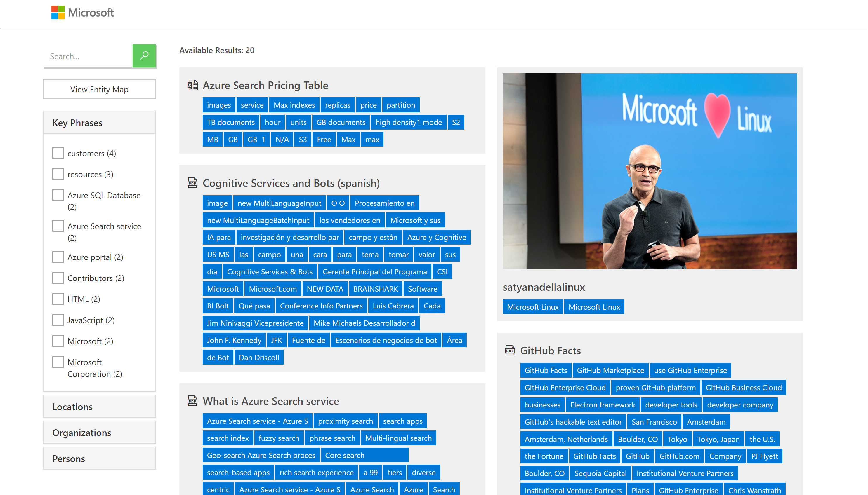Click the spreadsheet icon next to Azure Search Pricing Table
Viewport: 868px width, 495px height.
pyautogui.click(x=192, y=85)
